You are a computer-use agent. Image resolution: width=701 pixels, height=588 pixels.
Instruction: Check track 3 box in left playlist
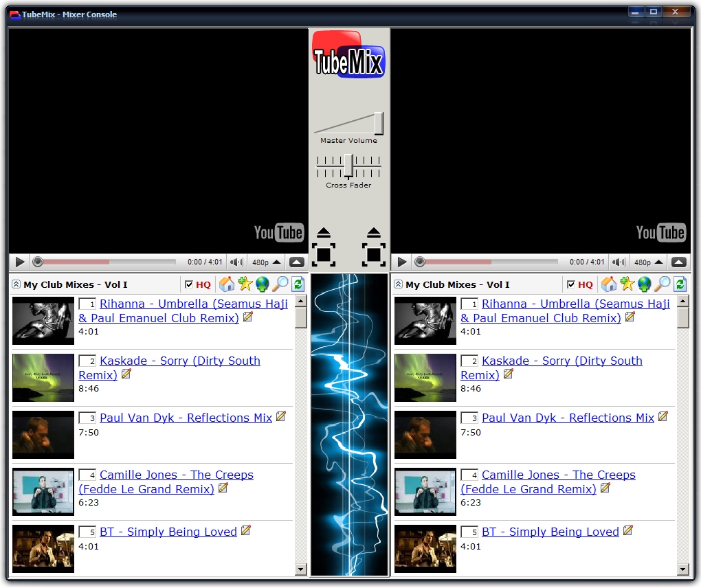[87, 418]
